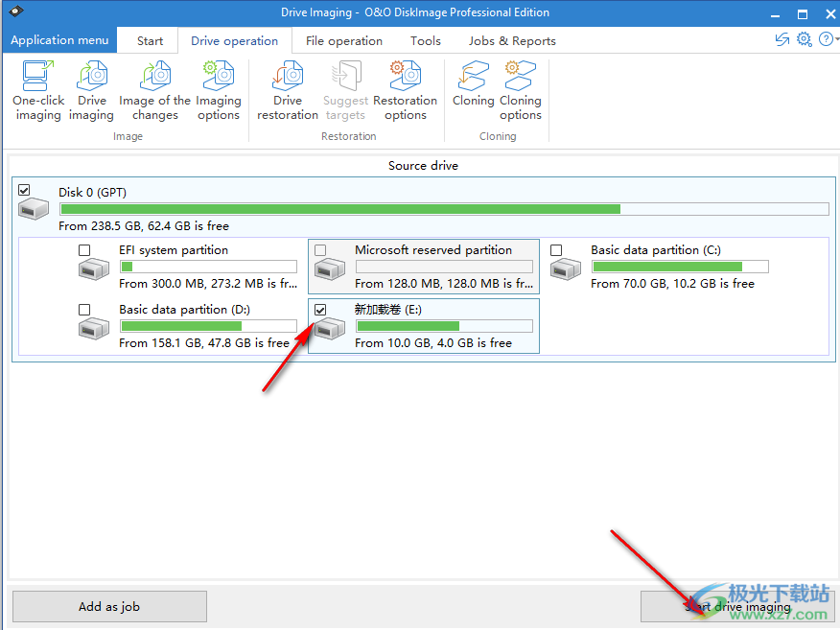
Task: Launch One-click imaging
Action: click(38, 92)
